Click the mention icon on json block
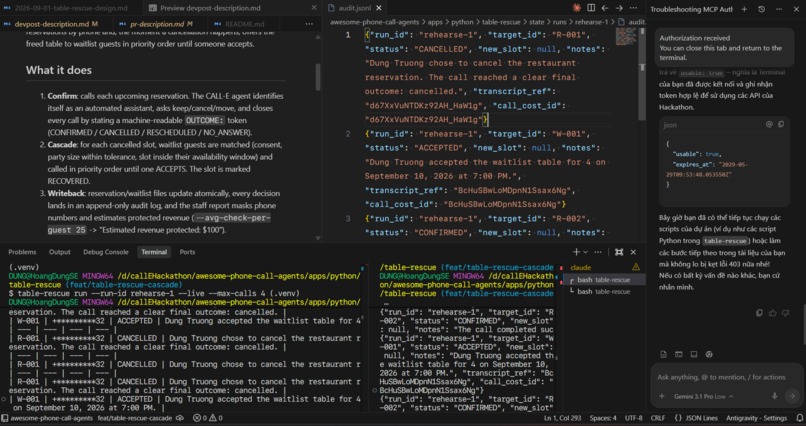The width and height of the screenshot is (806, 426). click(x=770, y=124)
